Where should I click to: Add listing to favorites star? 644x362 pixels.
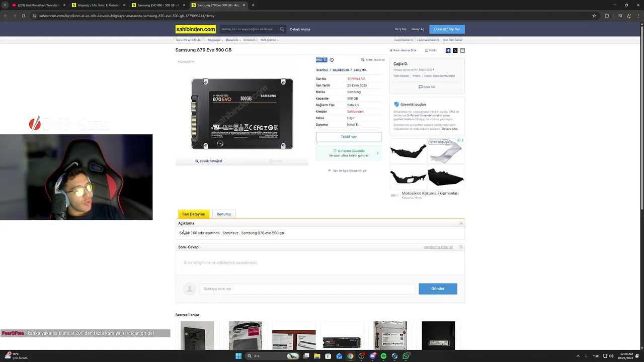pyautogui.click(x=403, y=50)
